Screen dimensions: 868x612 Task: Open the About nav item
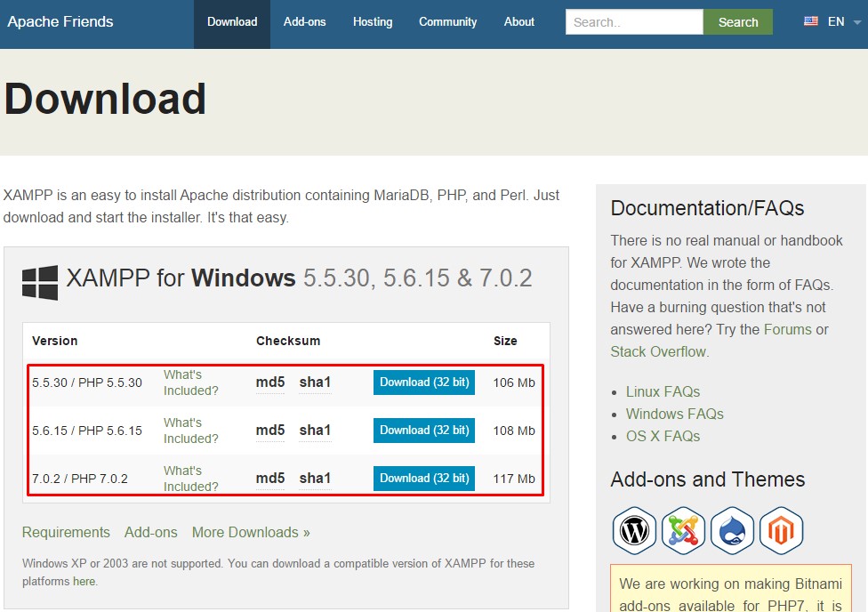point(519,22)
